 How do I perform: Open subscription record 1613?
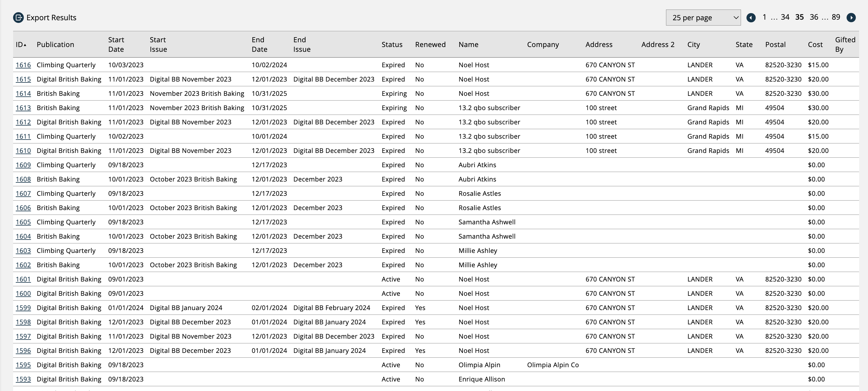(x=23, y=108)
